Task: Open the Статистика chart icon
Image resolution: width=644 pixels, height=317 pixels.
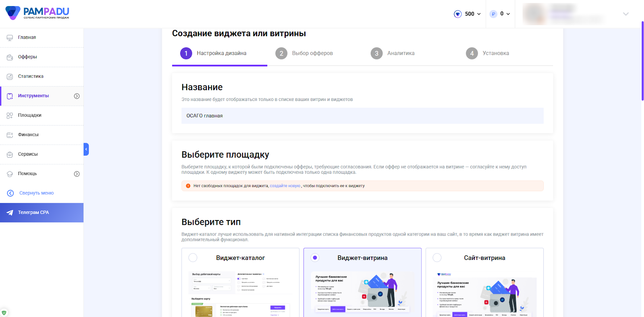Action: point(10,76)
